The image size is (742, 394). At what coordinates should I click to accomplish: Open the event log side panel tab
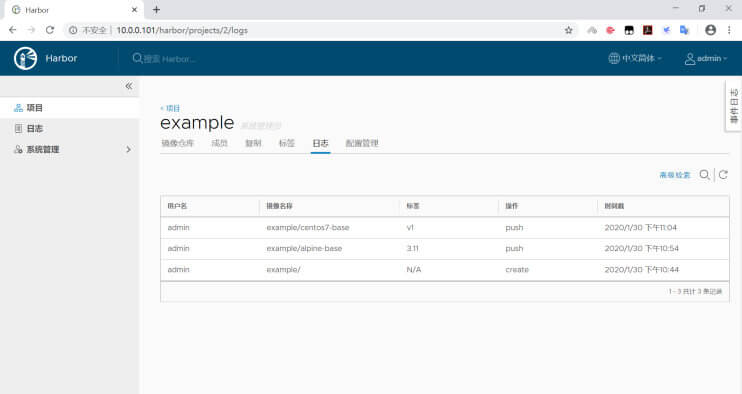[733, 106]
